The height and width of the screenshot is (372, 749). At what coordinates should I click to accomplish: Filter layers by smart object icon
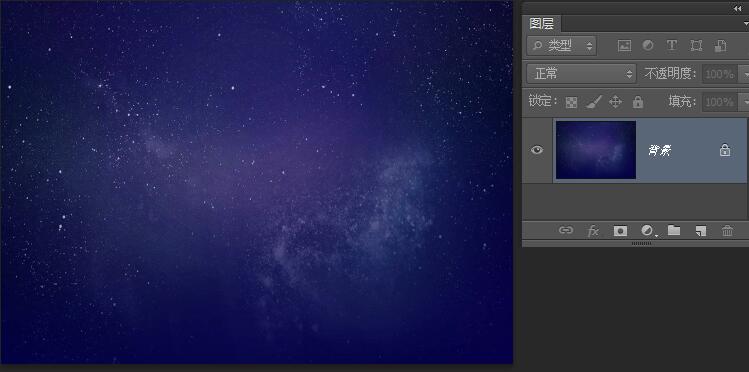pos(720,46)
